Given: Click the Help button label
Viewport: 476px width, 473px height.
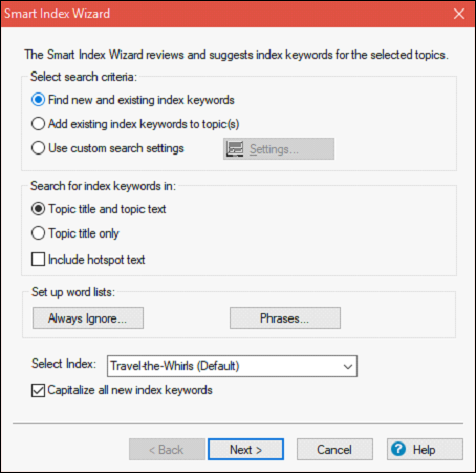Looking at the screenshot, I should point(424,450).
